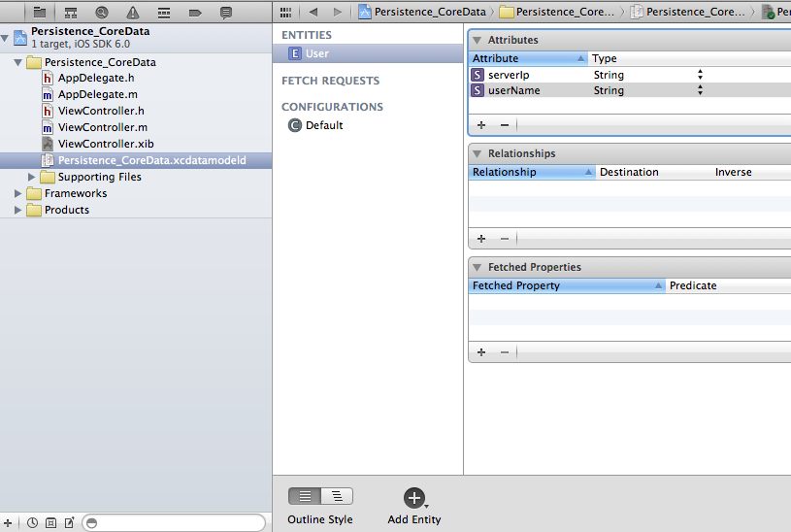Screen dimensions: 791x532
Task: Open ViewController.m file
Action: point(103,127)
